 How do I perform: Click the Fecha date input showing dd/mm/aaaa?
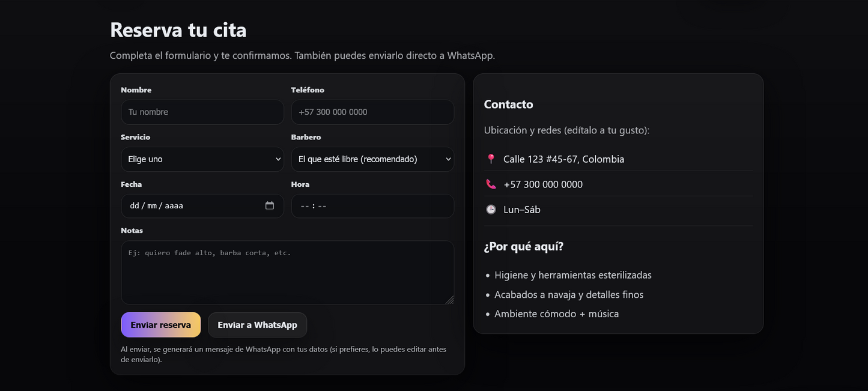point(192,205)
